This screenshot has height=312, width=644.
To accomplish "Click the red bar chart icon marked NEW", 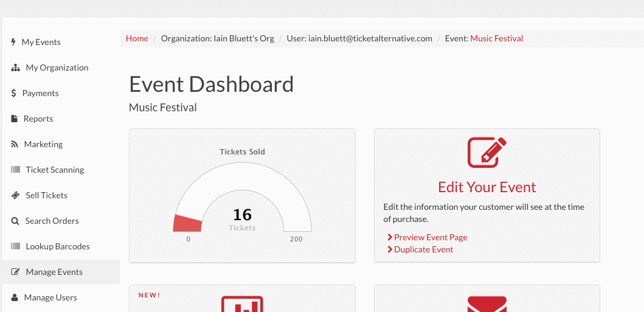I will 242,304.
